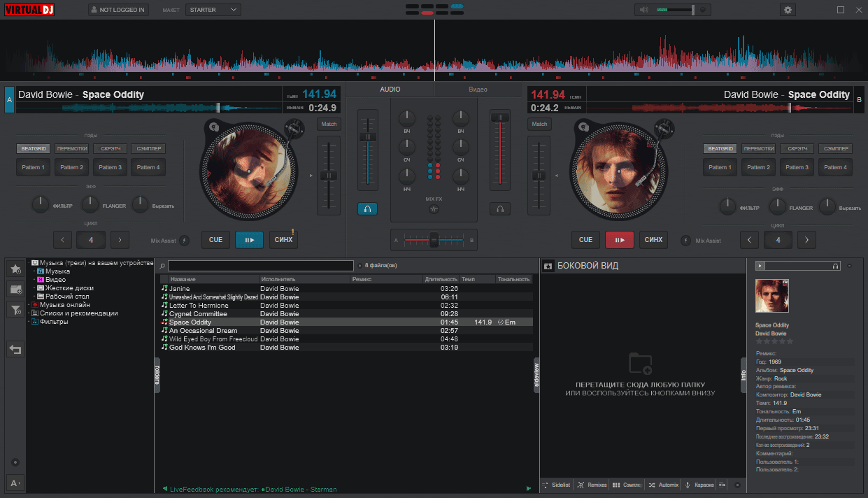Image resolution: width=868 pixels, height=498 pixels.
Task: Click the prelisten play icon in info panel
Action: click(x=760, y=266)
